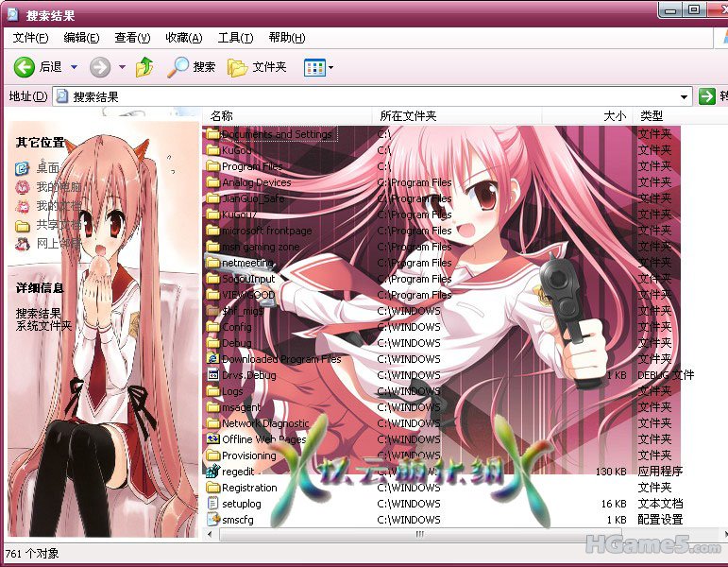
Task: Select the KuGoo folder icon
Action: click(213, 150)
